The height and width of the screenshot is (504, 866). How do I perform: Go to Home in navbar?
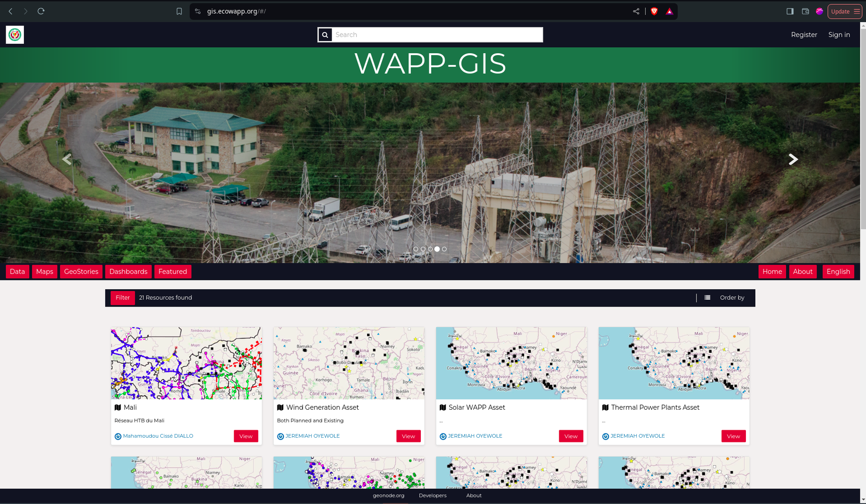[x=772, y=272]
